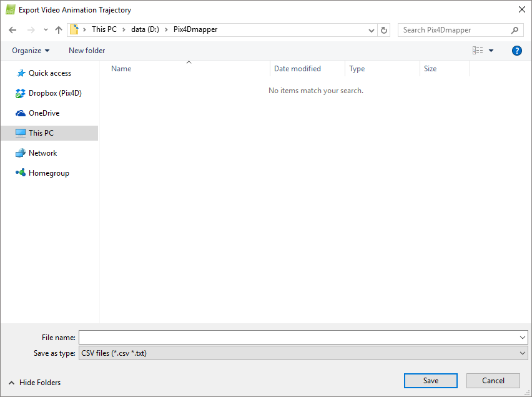Screen dimensions: 532x397
Task: Open Dropbox (Pix4D) in navigation pane
Action: (54, 93)
